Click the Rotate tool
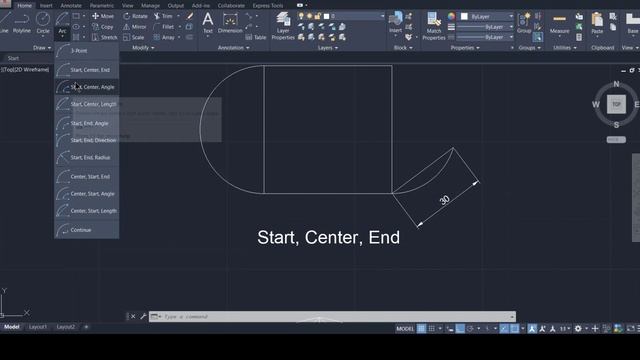This screenshot has width=640, height=360. [135, 16]
